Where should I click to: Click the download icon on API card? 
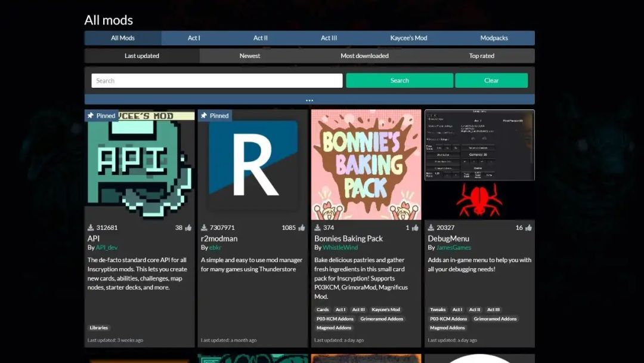91,227
